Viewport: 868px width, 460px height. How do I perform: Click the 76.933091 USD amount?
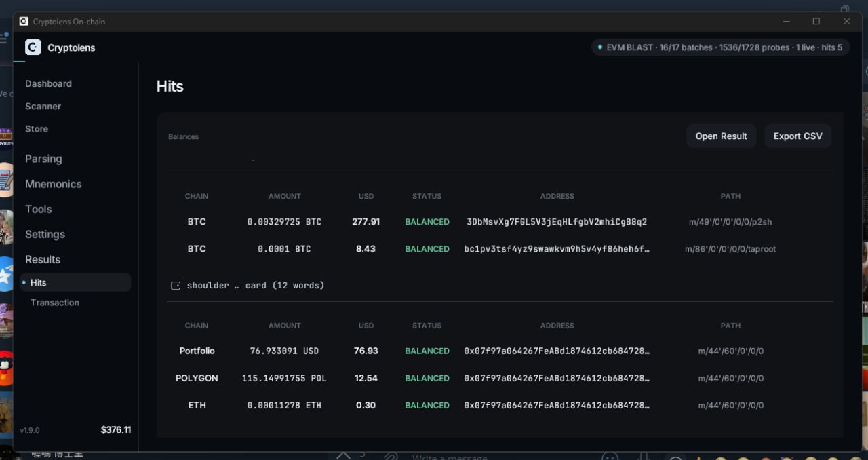tap(284, 351)
